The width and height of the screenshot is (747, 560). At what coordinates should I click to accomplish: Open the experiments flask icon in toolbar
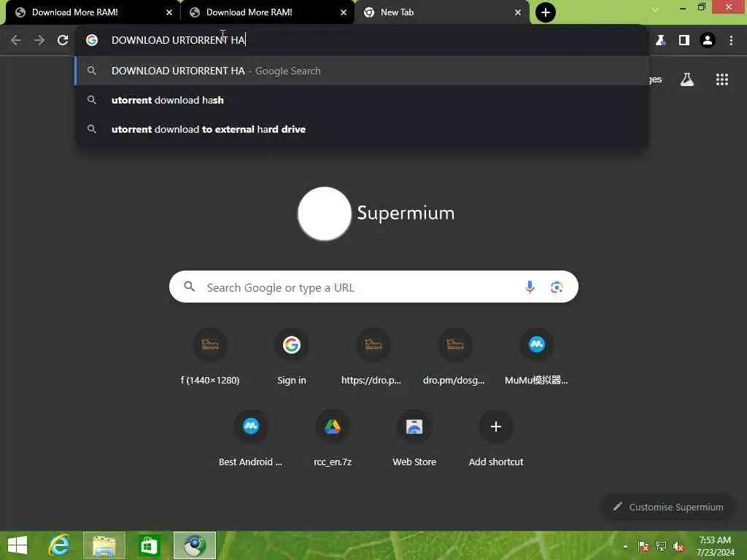pyautogui.click(x=660, y=40)
